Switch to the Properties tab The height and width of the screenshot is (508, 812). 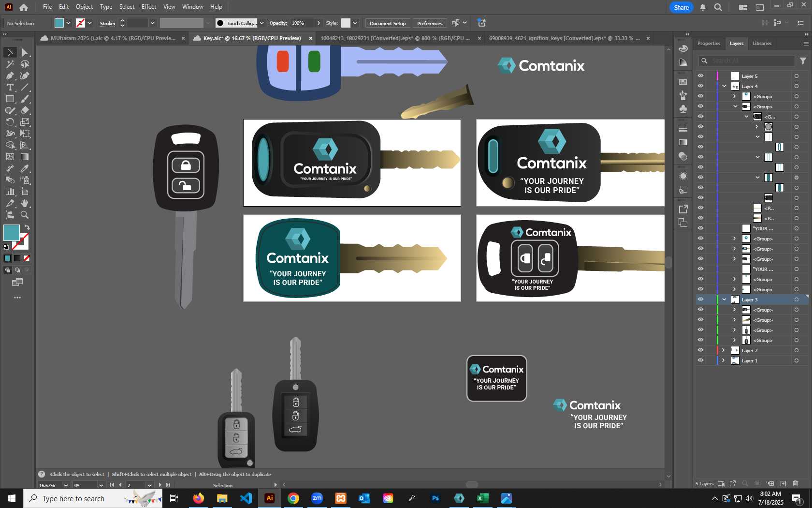(x=709, y=44)
